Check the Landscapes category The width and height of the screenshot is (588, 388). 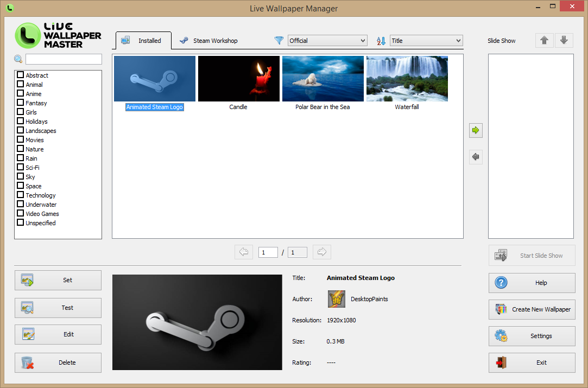[x=21, y=130]
